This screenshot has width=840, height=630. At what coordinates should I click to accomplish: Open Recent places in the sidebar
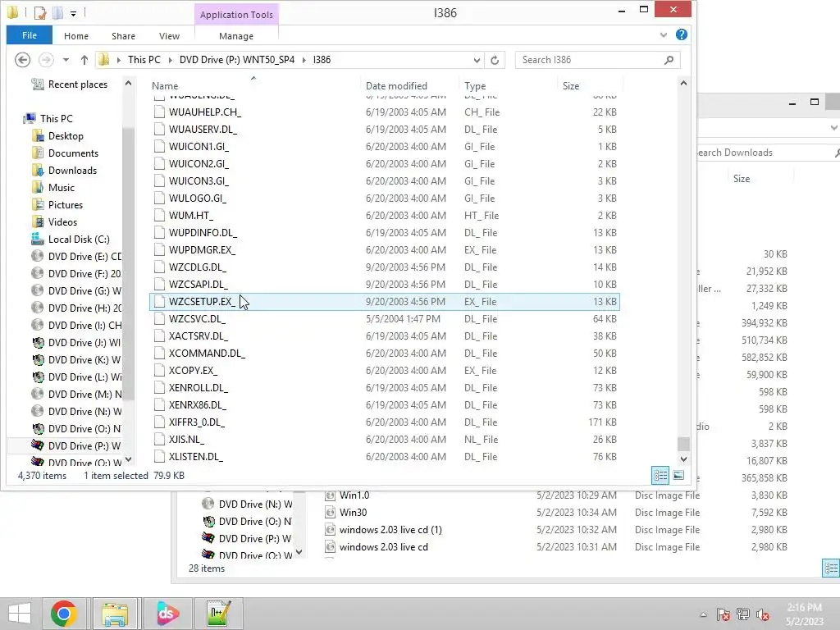coord(69,84)
